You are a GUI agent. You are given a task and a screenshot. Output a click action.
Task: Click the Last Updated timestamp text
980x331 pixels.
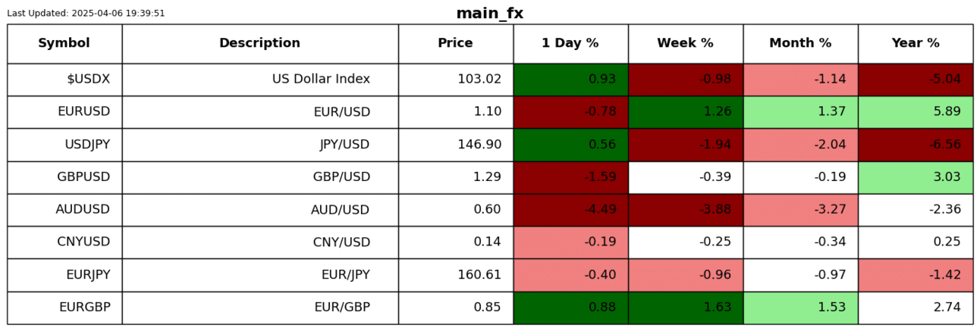[86, 14]
